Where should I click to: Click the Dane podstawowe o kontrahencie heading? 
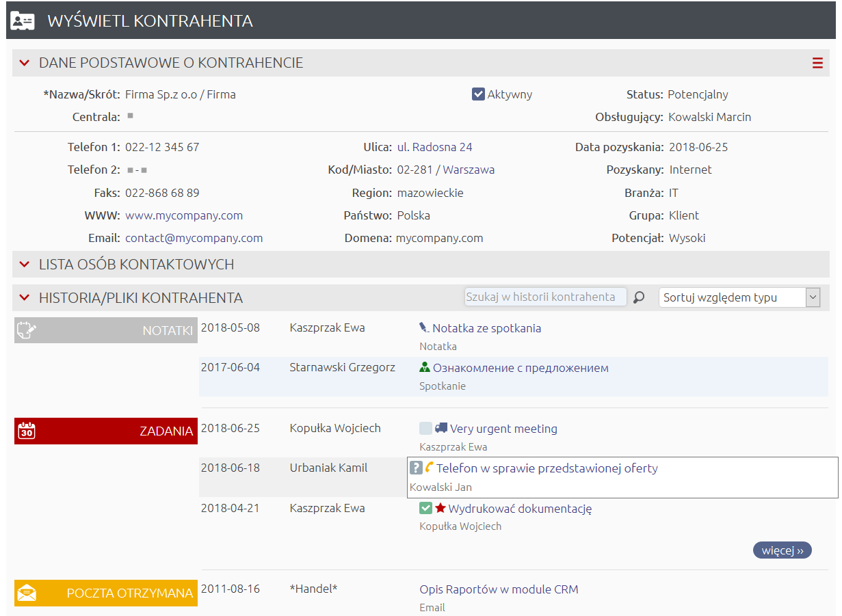click(x=171, y=63)
